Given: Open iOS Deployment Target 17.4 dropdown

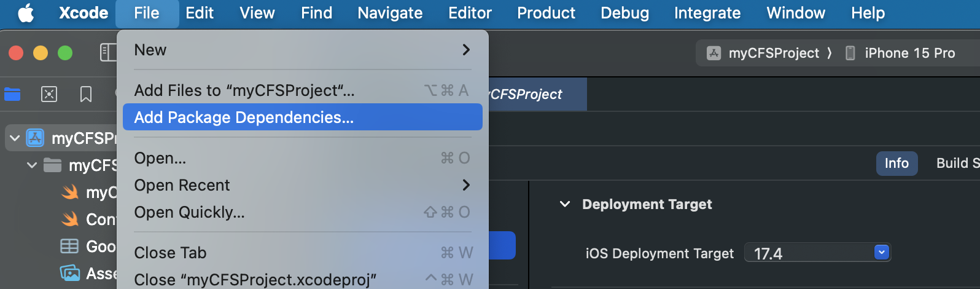Looking at the screenshot, I should pyautogui.click(x=881, y=253).
